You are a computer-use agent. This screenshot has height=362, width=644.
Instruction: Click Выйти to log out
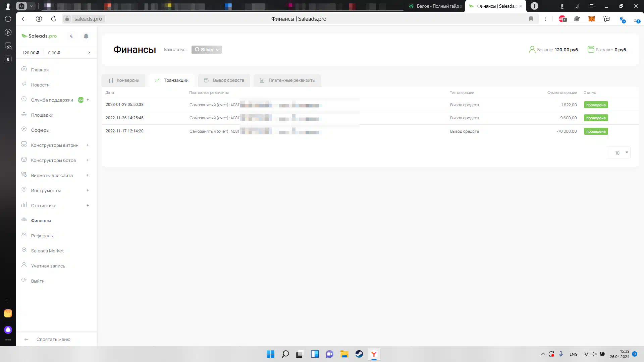(38, 281)
